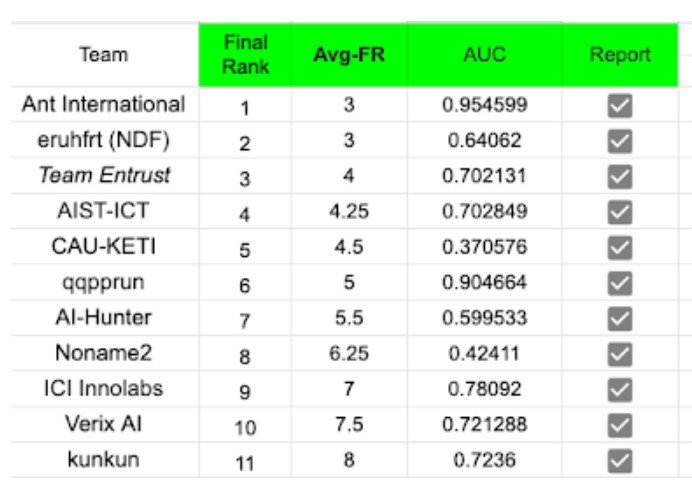Uncheck the eruhfrt (NDF) report checkbox
Viewport: 692px width, 486px height.
tap(620, 141)
